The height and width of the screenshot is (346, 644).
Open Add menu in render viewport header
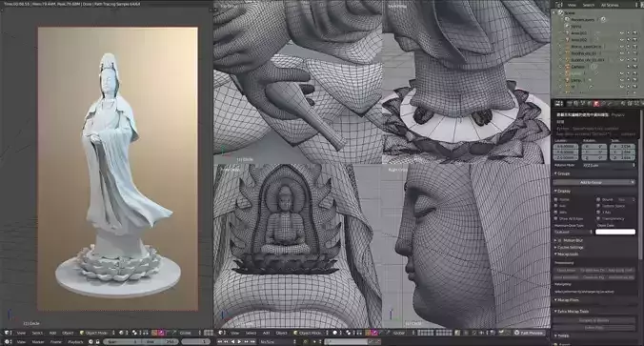52,333
